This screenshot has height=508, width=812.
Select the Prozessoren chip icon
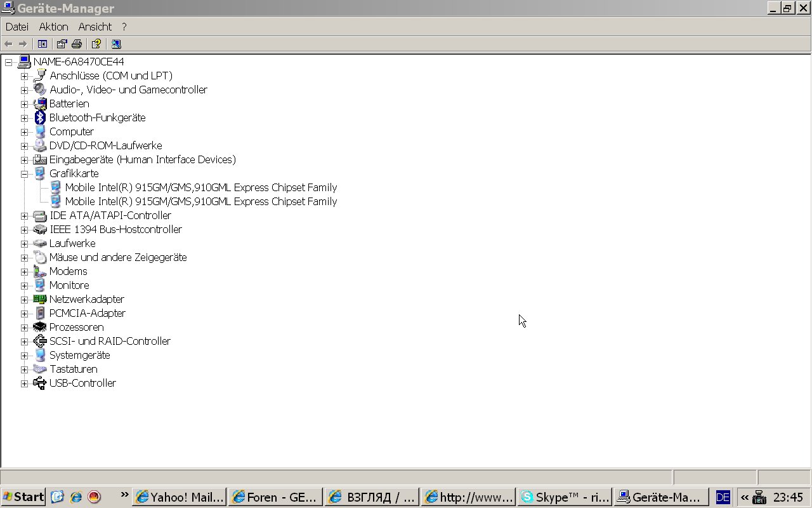(40, 327)
